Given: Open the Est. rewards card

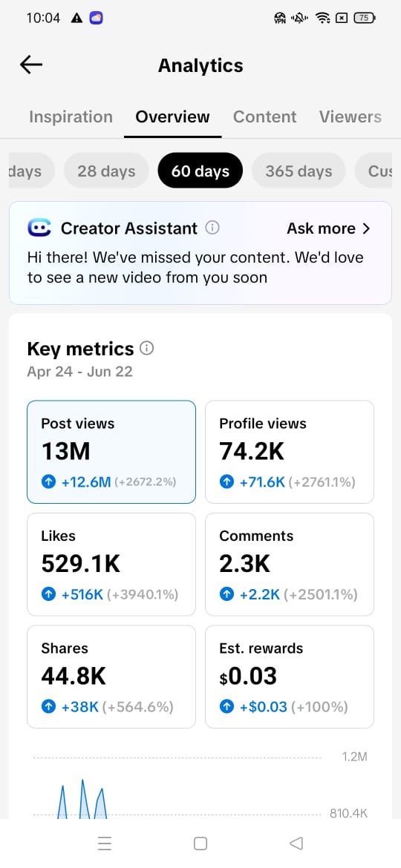Looking at the screenshot, I should pyautogui.click(x=290, y=677).
